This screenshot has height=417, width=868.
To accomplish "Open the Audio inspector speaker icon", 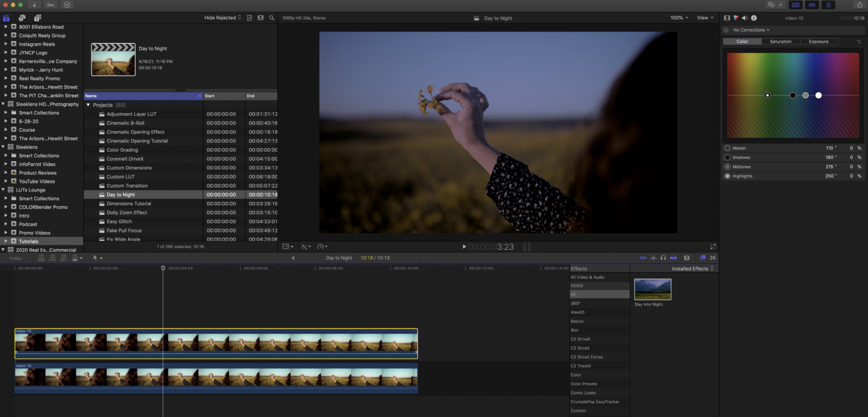I will (x=745, y=18).
